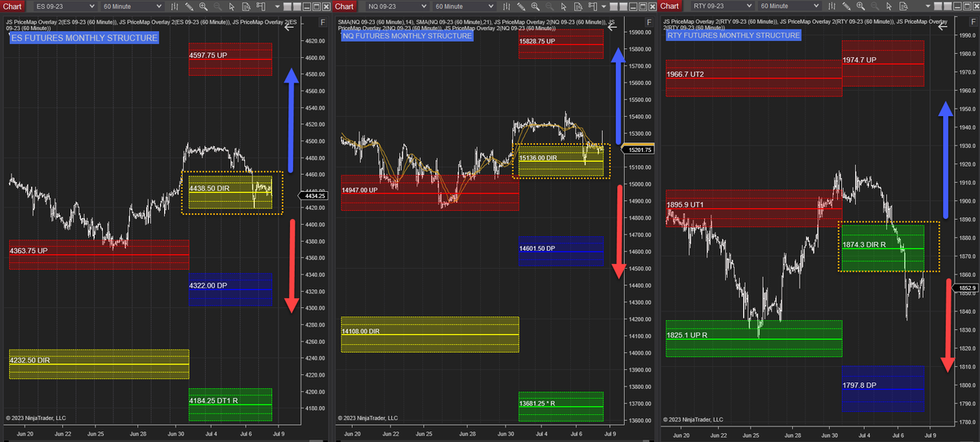Image resolution: width=980 pixels, height=442 pixels.
Task: Toggle Chart Trader panel on NQ chart
Action: [592, 7]
